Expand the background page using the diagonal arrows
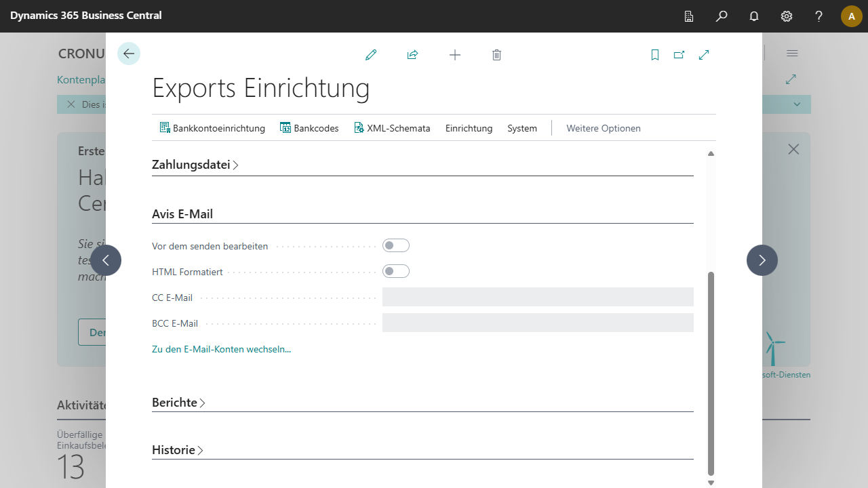 pyautogui.click(x=791, y=79)
